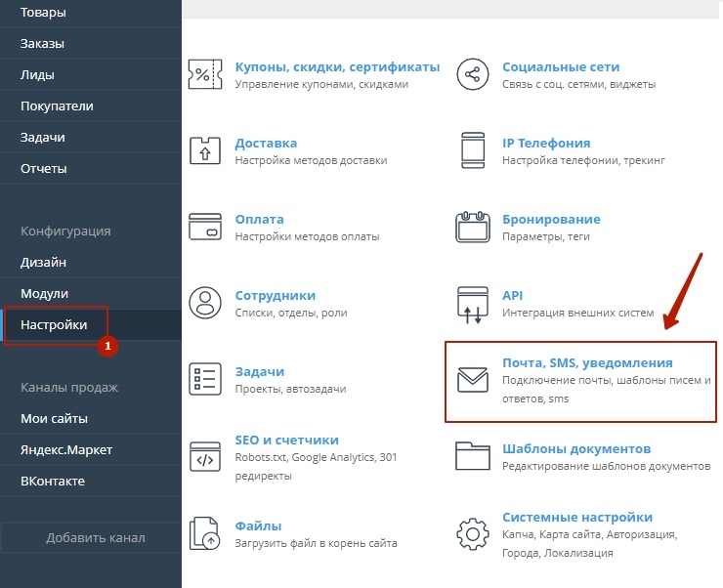Click the SEO code window icon

pyautogui.click(x=206, y=457)
